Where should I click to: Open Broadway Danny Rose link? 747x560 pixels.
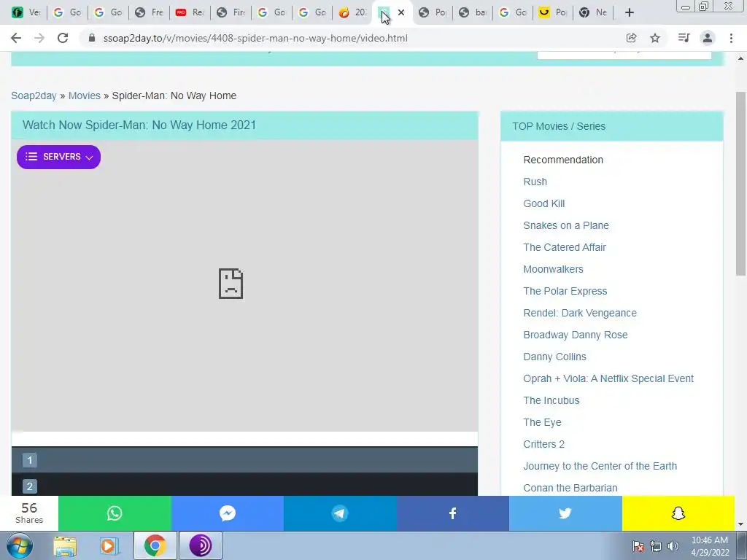point(576,335)
